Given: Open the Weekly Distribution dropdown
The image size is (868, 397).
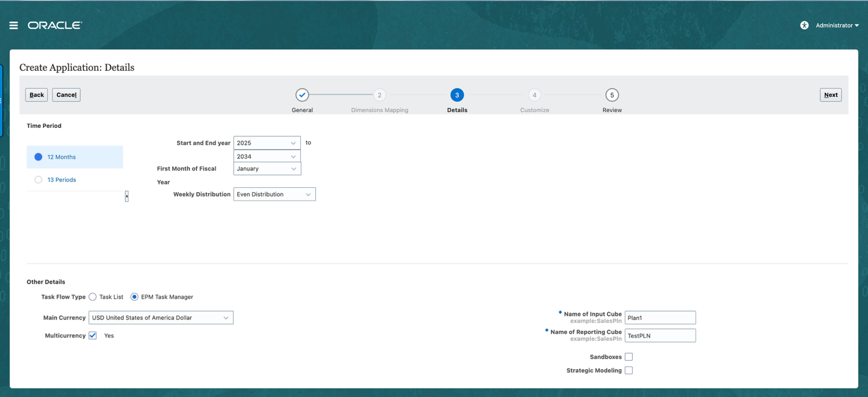Looking at the screenshot, I should 274,195.
